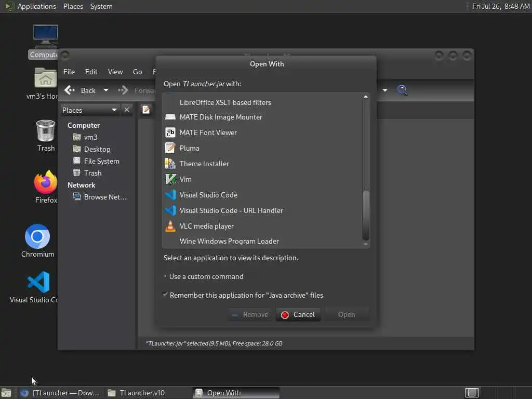
Task: Select Wine Windows Program Loader entry
Action: [x=262, y=241]
